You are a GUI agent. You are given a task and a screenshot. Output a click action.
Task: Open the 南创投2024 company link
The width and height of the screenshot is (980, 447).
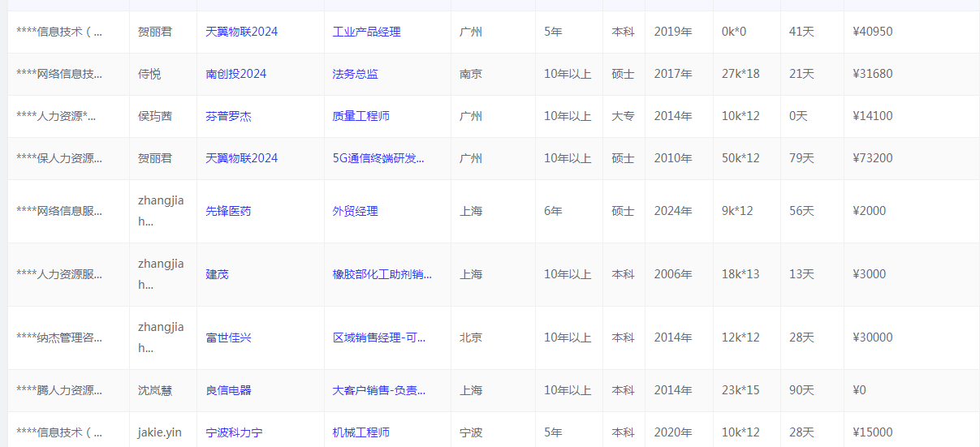coord(235,74)
